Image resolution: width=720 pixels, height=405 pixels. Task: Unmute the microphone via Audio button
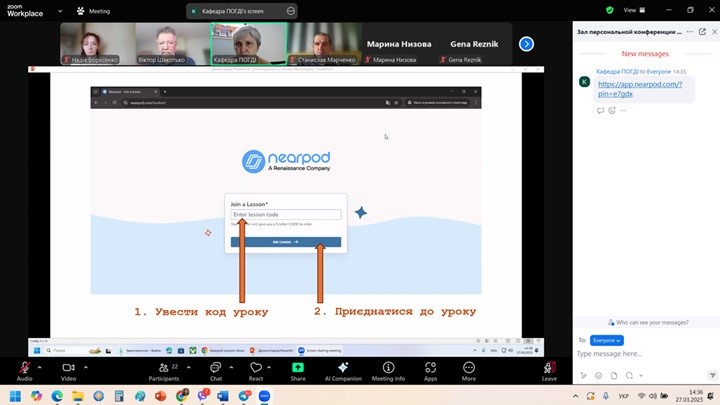point(24,371)
